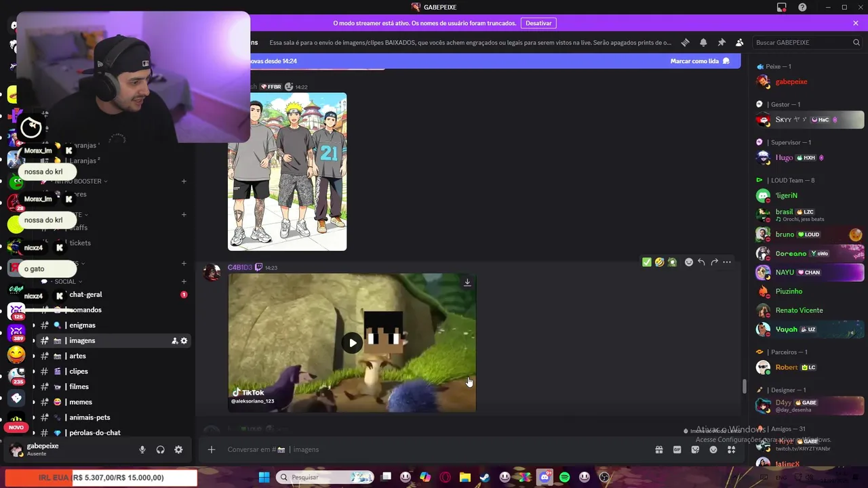
Task: Add channel to SOCIAL category
Action: [184, 281]
